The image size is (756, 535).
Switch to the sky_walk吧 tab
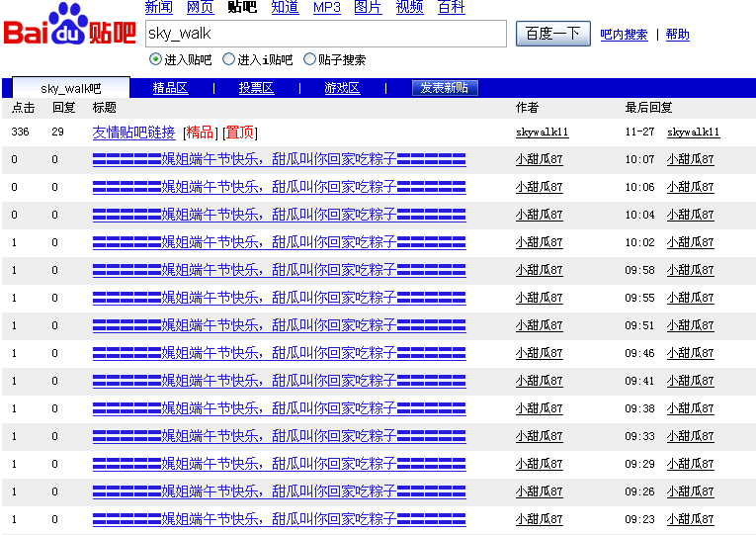71,88
